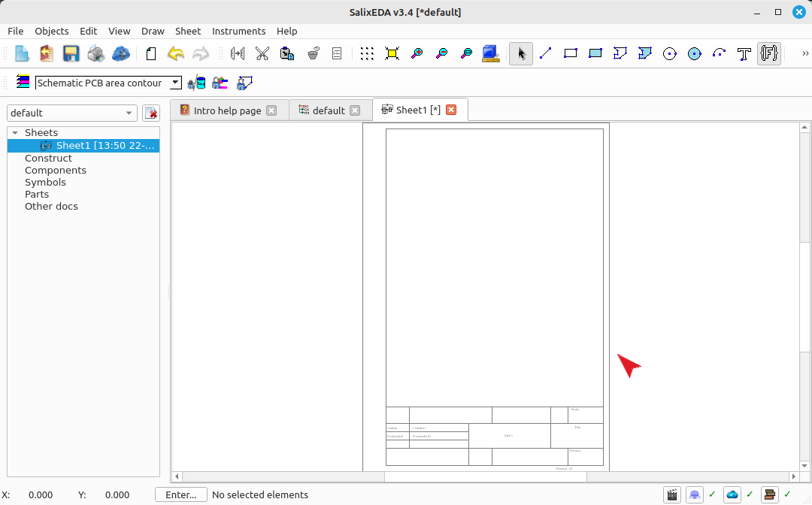Click the Redo arrow icon
The width and height of the screenshot is (812, 505).
pyautogui.click(x=201, y=53)
